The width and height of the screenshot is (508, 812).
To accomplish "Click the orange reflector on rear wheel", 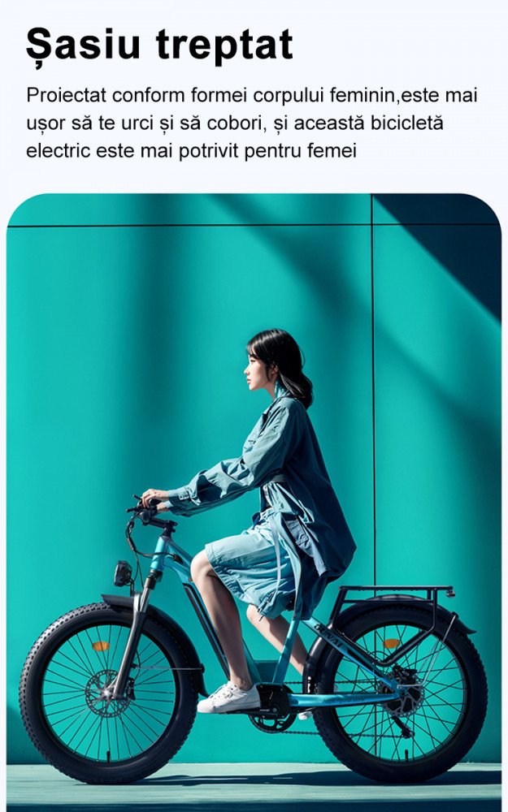I will tap(392, 643).
